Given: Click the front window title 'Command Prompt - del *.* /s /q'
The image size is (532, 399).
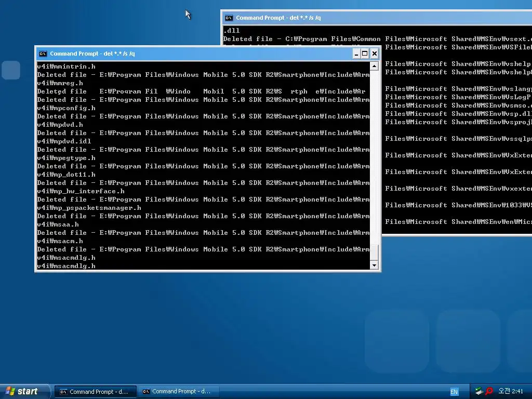Looking at the screenshot, I should click(x=92, y=54).
